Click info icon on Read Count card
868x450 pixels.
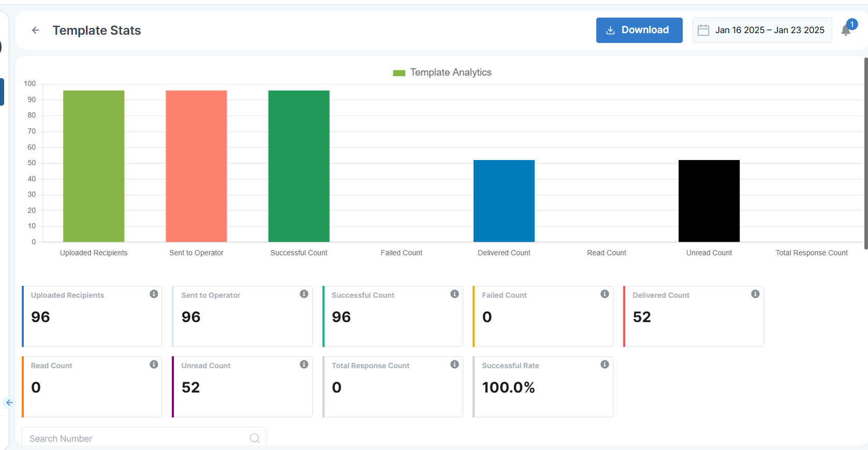154,365
